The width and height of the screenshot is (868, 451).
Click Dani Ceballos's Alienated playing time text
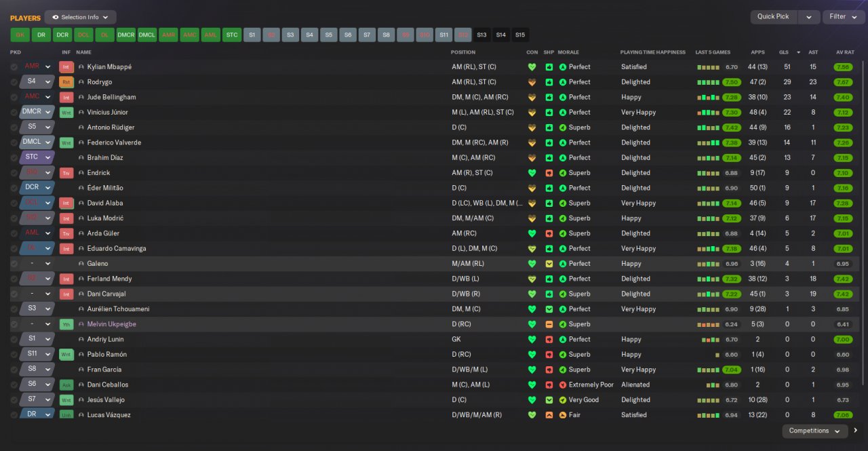point(635,385)
